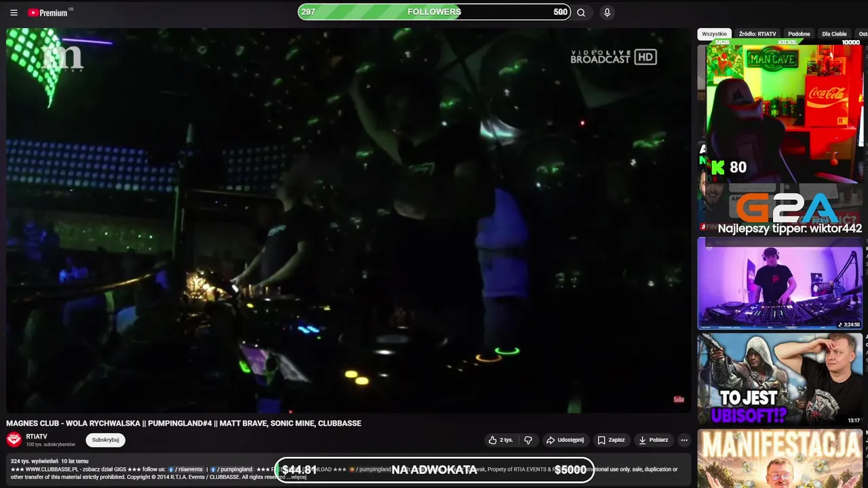Open the MANIFESTACJA video thumbnail
Image resolution: width=868 pixels, height=488 pixels.
pos(780,458)
